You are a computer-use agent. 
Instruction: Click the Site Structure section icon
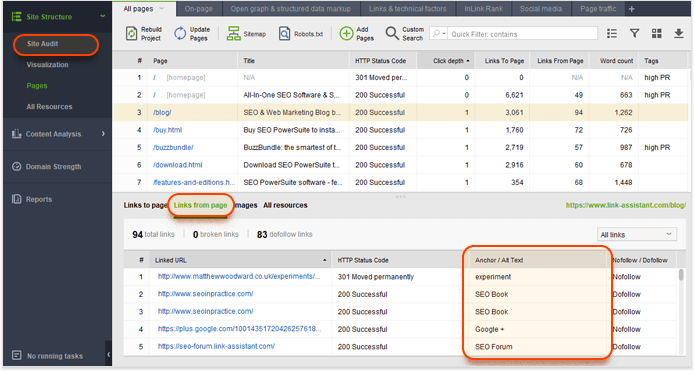(x=16, y=17)
